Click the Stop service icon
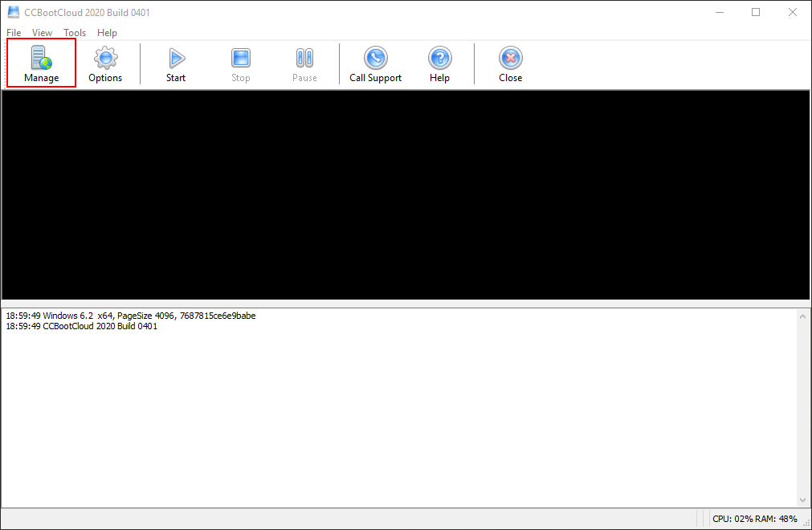Screen dimensions: 812x530 tap(240, 63)
